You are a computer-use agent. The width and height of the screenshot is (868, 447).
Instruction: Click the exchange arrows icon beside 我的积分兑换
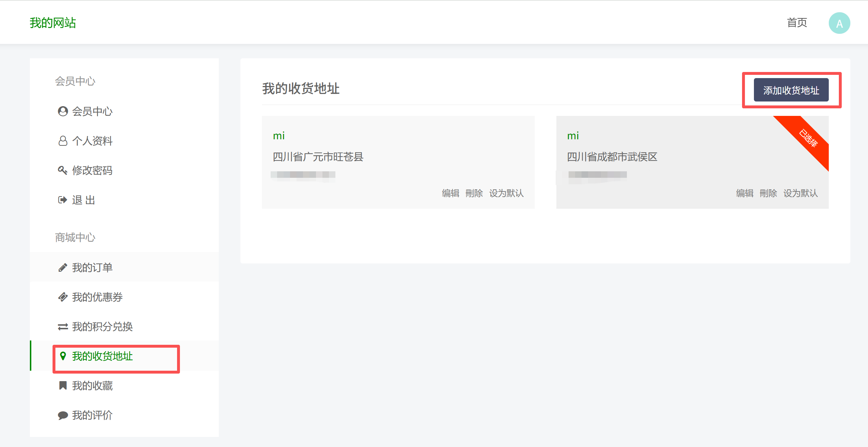(63, 326)
